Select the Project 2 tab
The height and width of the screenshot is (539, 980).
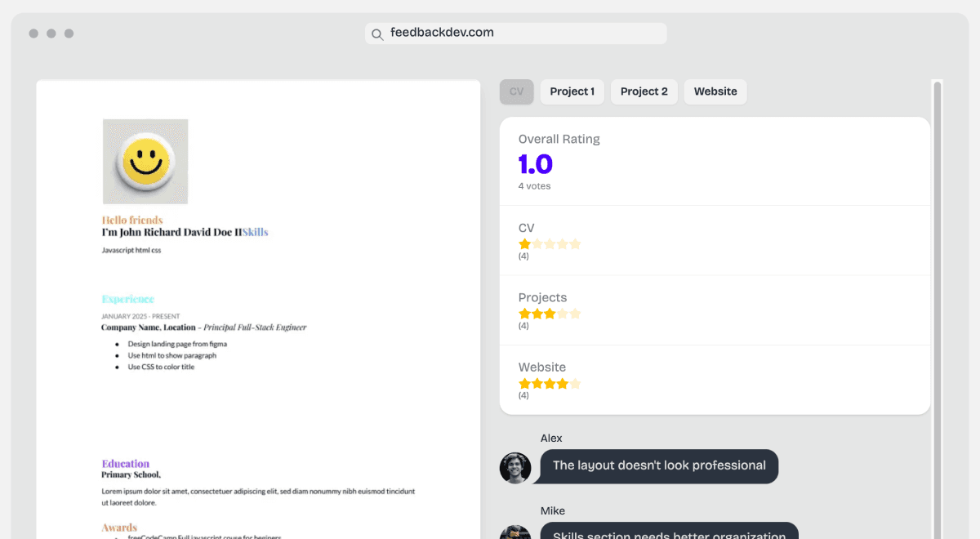[644, 91]
